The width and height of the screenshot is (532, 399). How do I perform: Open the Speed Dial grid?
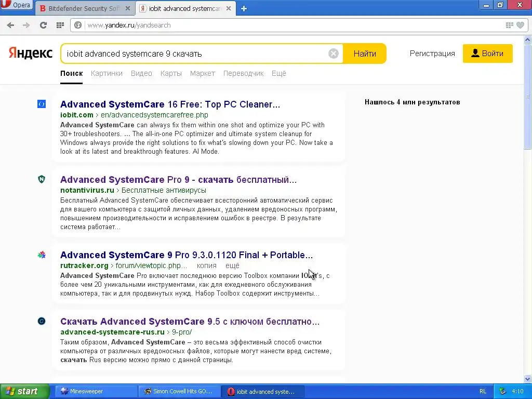[60, 25]
